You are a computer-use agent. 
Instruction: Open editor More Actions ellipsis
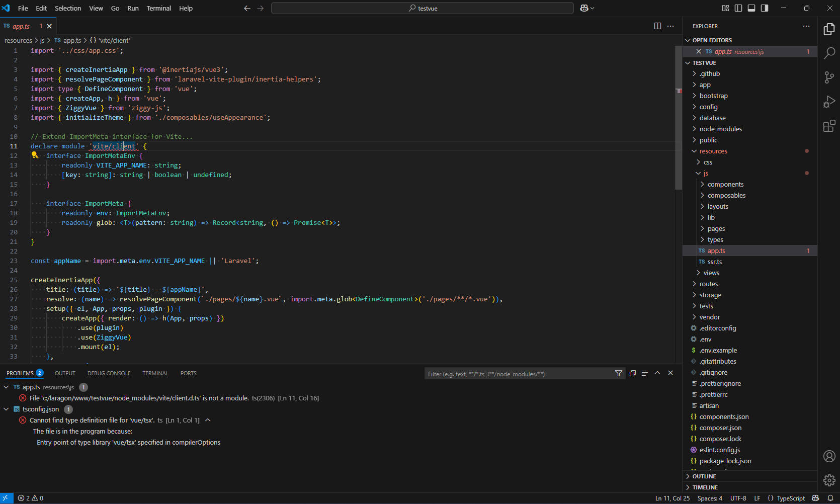pos(670,26)
